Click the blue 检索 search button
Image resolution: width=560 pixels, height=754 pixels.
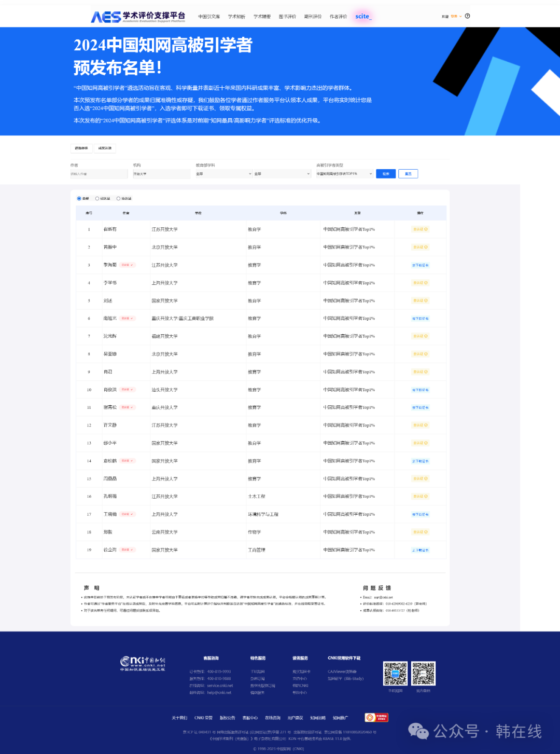click(x=386, y=174)
